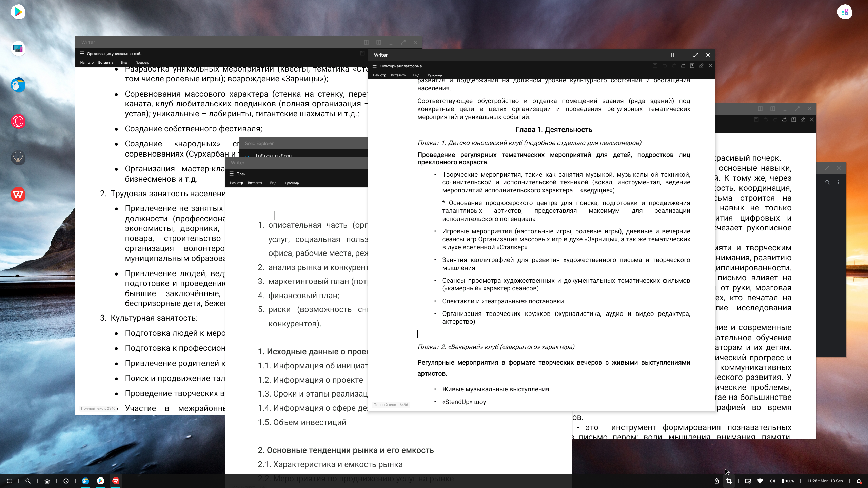Open Вставить menu in Организация уникальных window

pos(105,63)
